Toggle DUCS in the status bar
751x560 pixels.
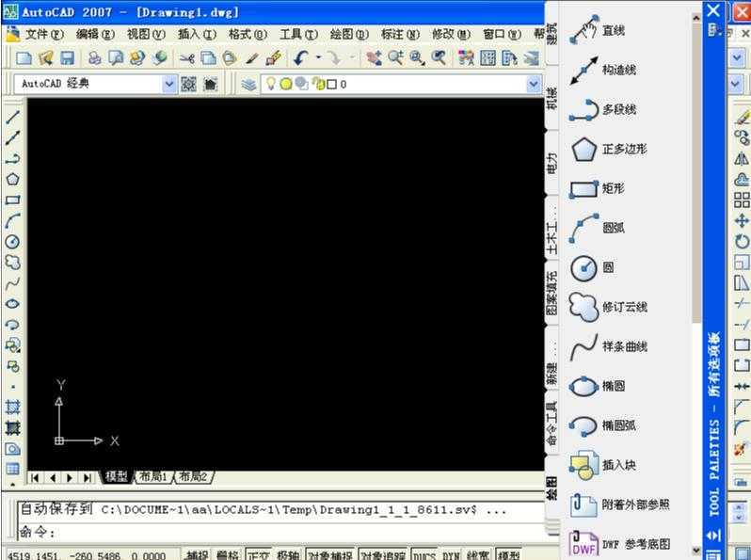click(x=423, y=554)
